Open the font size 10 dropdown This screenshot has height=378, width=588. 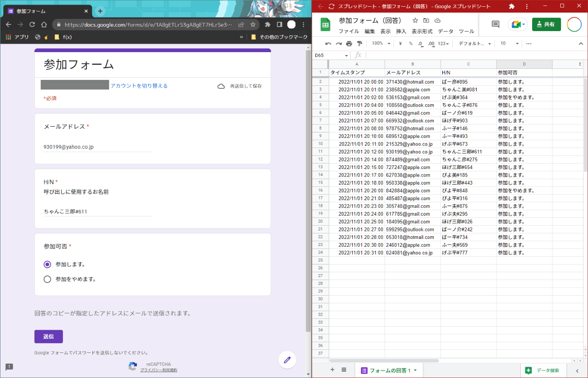[x=509, y=43]
